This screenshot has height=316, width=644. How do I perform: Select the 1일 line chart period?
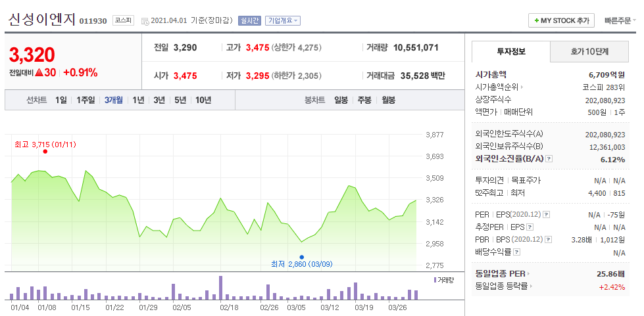click(x=61, y=100)
